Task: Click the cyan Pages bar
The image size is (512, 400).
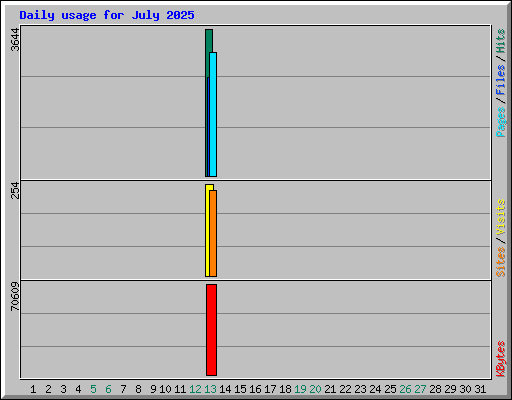Action: pos(213,114)
